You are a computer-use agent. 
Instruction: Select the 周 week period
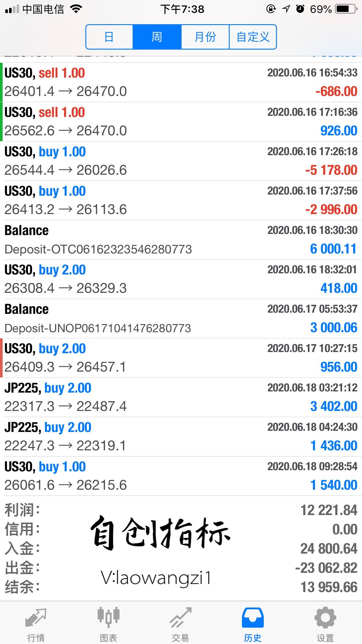coord(157,37)
